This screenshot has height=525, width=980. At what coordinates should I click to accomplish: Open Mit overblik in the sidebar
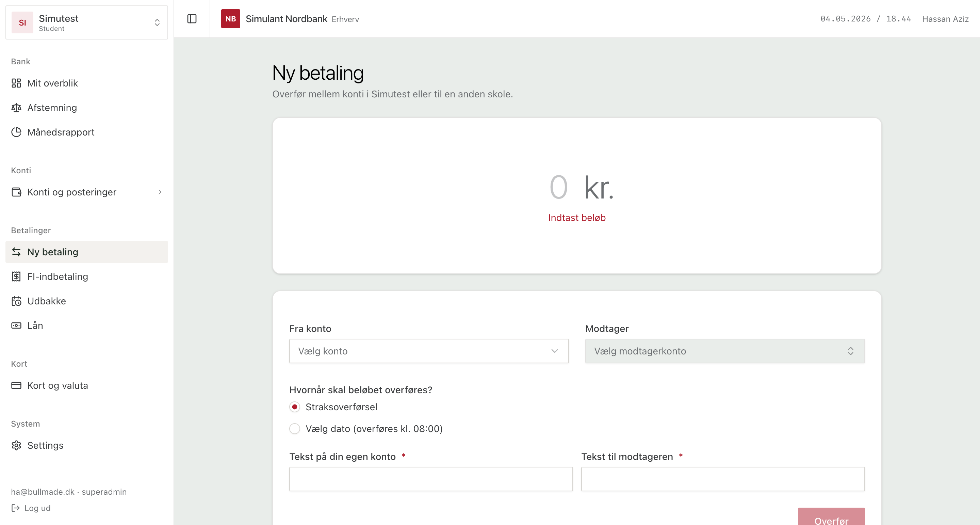(87, 83)
